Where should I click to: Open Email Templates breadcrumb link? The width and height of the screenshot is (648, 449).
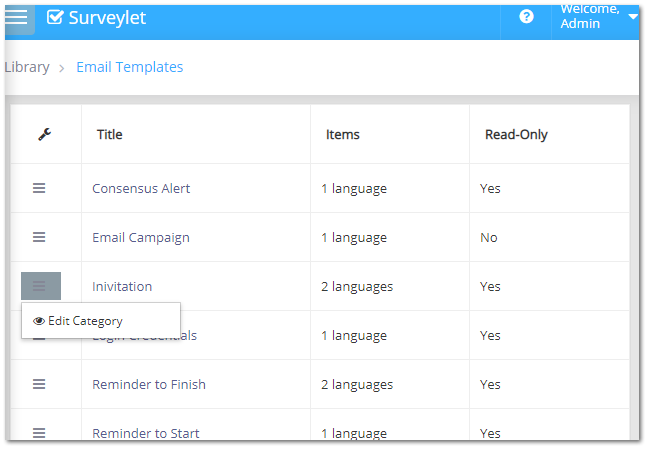coord(130,67)
